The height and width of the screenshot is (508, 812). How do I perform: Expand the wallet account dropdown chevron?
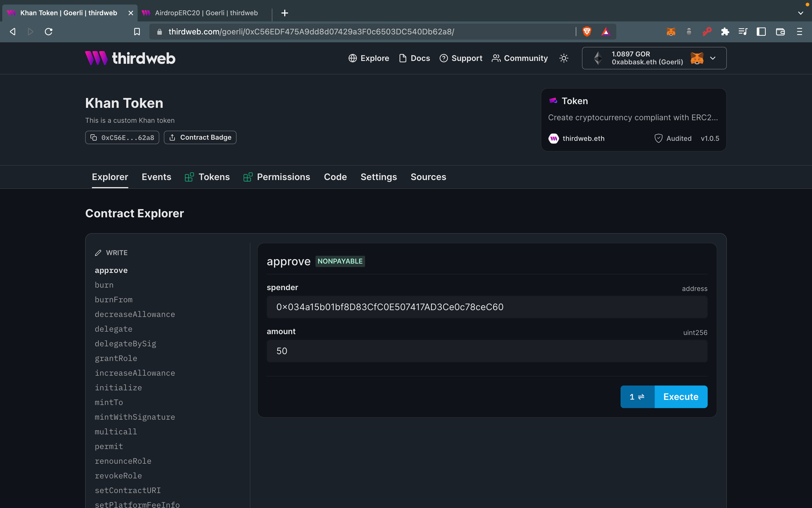(x=713, y=58)
